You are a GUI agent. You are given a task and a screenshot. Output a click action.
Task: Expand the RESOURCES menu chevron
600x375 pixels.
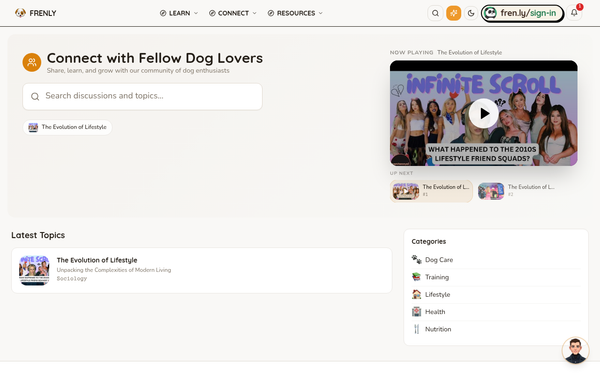[x=321, y=13]
